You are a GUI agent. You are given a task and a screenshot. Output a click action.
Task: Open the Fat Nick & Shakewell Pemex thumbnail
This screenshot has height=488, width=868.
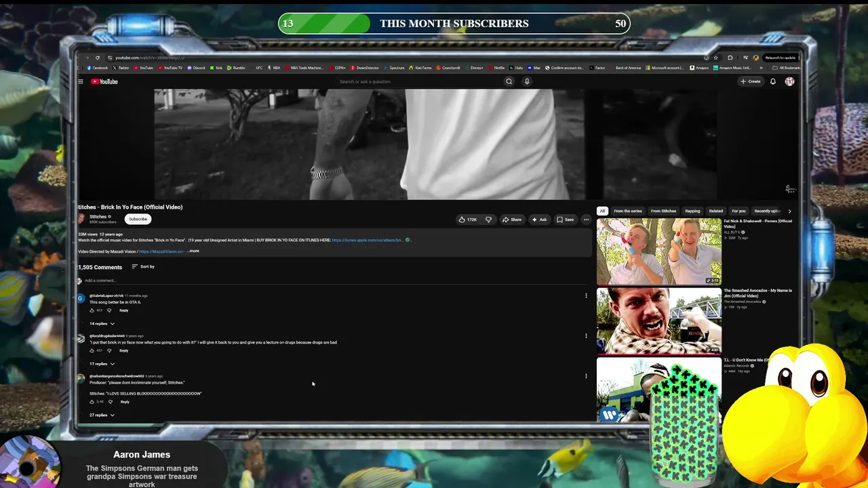[x=659, y=251]
